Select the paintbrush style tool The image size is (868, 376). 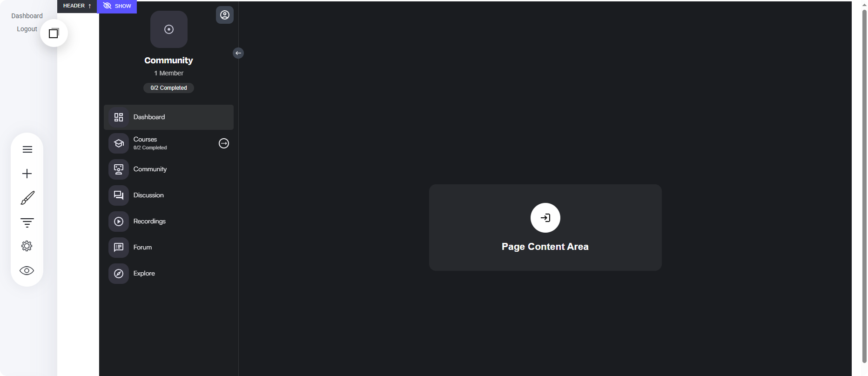coord(27,198)
